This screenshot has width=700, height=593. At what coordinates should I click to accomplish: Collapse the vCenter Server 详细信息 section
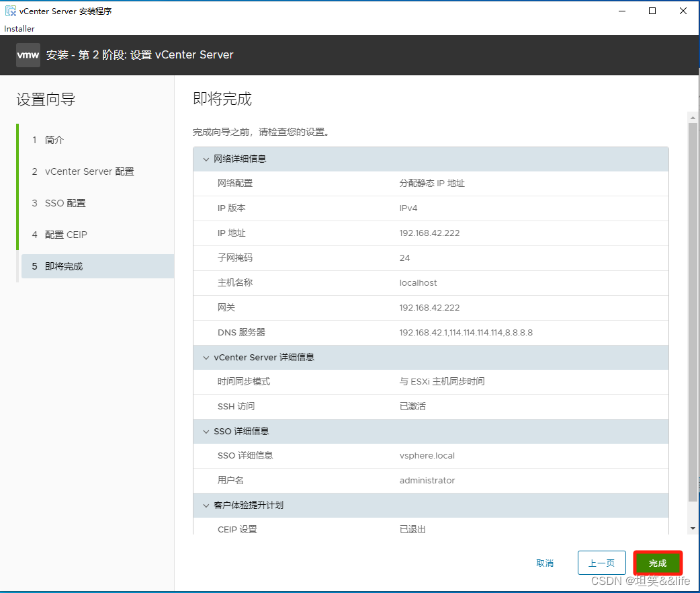206,358
